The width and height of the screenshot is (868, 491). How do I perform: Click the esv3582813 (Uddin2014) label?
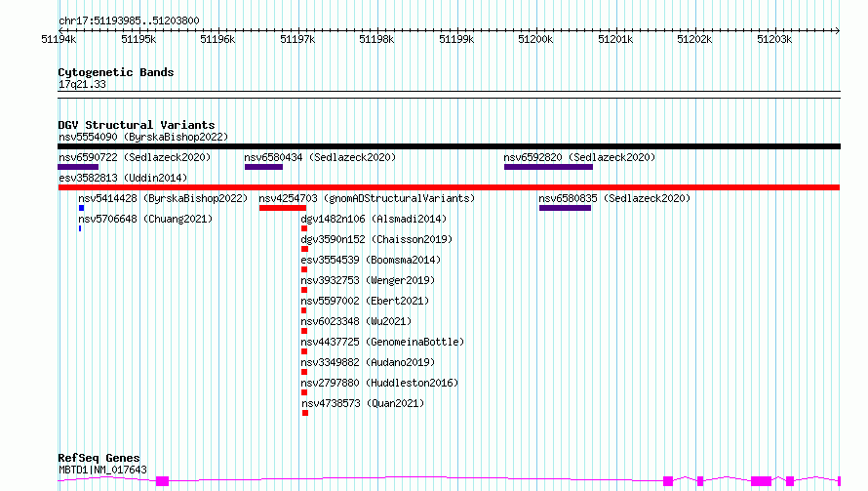123,178
